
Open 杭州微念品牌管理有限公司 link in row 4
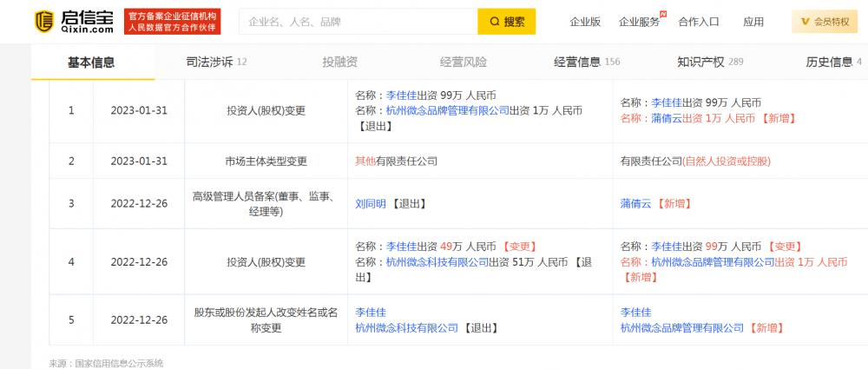tap(713, 262)
